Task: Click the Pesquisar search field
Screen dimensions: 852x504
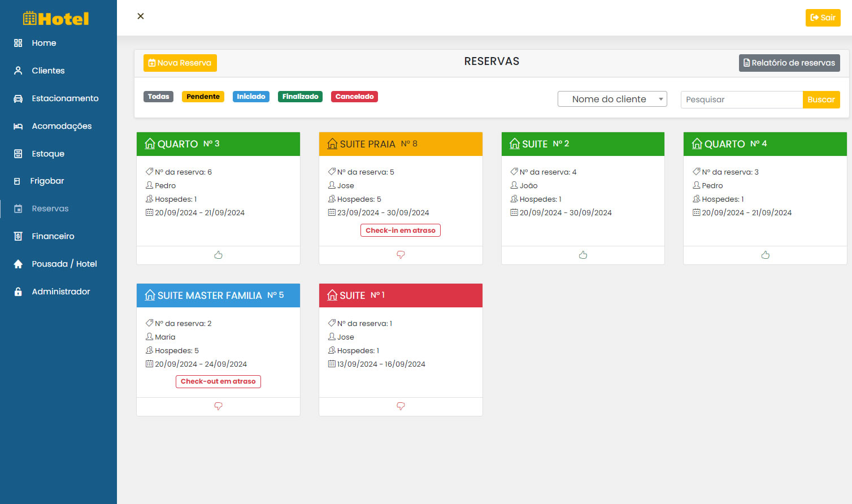Action: click(741, 99)
